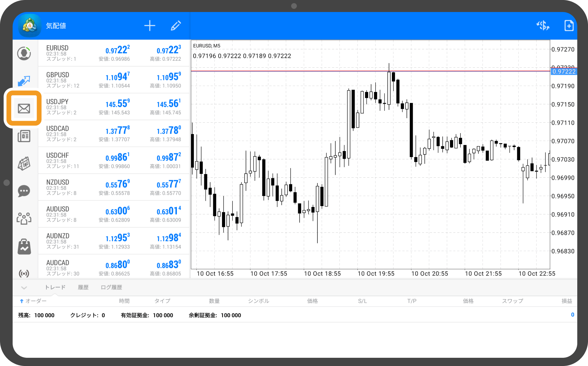
Task: Edit the quotes list with pencil icon
Action: 176,26
